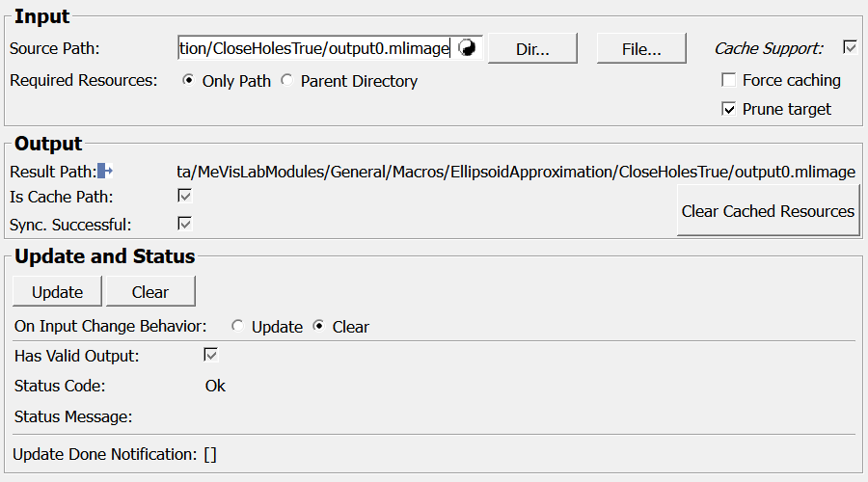Click the yin-yang icon in Source Path field
This screenshot has width=868, height=482.
coord(467,48)
